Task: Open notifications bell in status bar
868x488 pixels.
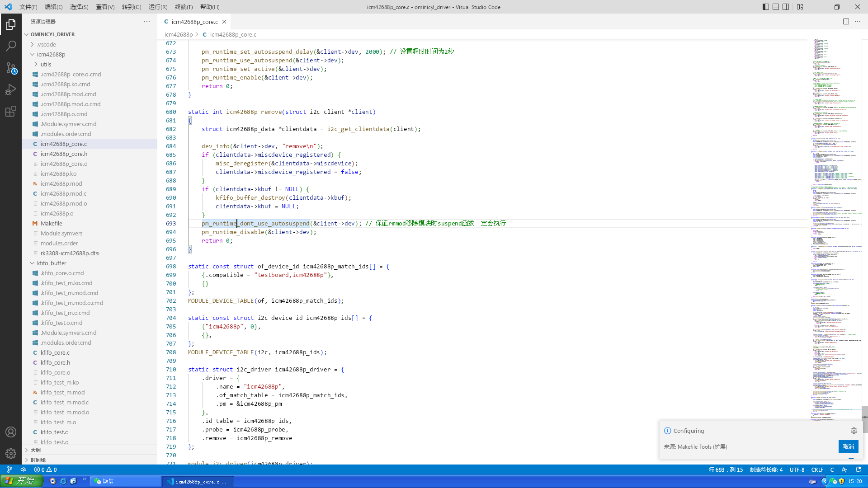Action: [859, 469]
